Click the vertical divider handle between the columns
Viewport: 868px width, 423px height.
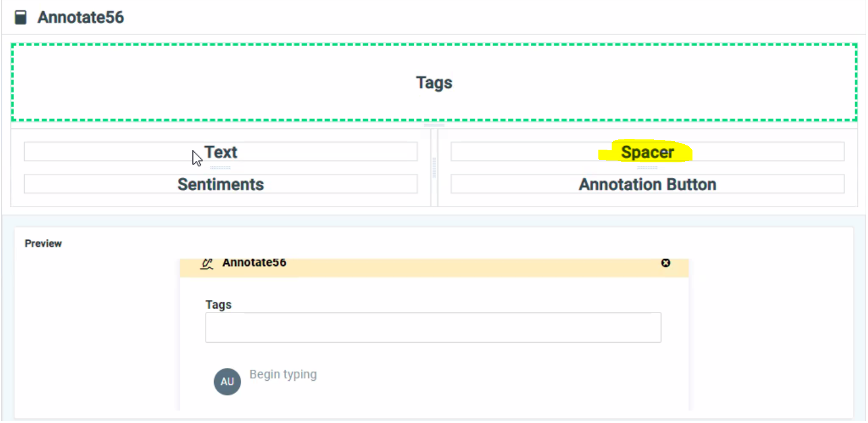[434, 167]
